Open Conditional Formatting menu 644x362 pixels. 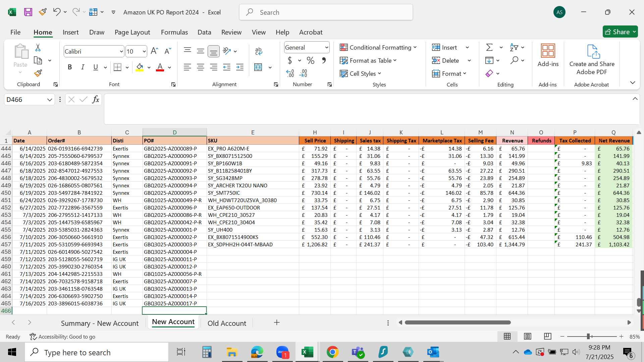pos(378,48)
